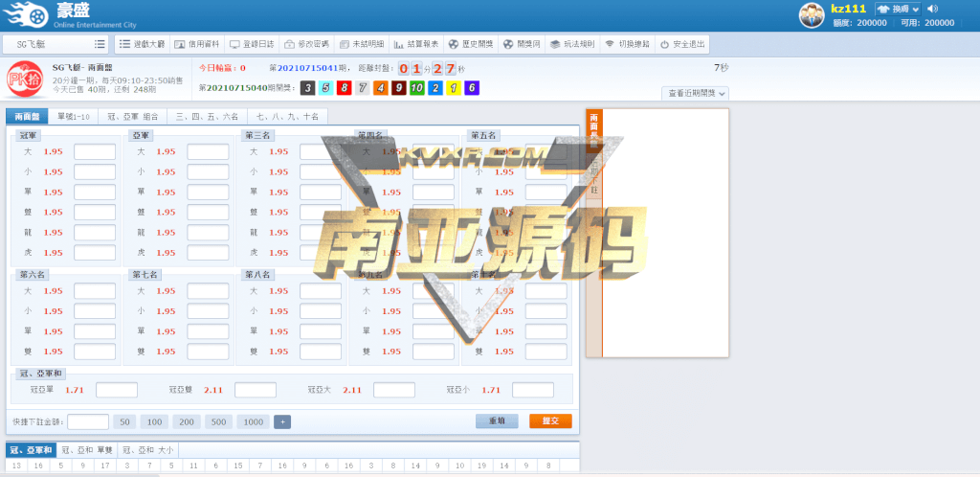Select the bottom 冠、亞軍和 tab

click(32, 450)
